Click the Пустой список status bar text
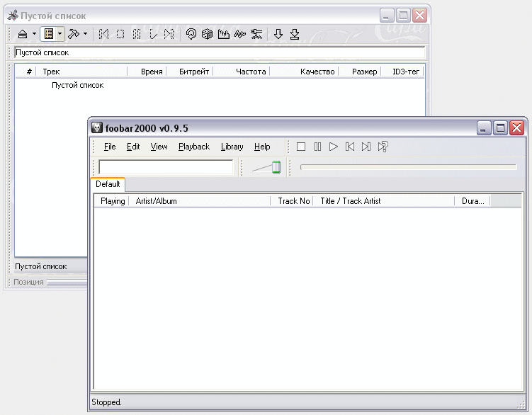 point(40,266)
